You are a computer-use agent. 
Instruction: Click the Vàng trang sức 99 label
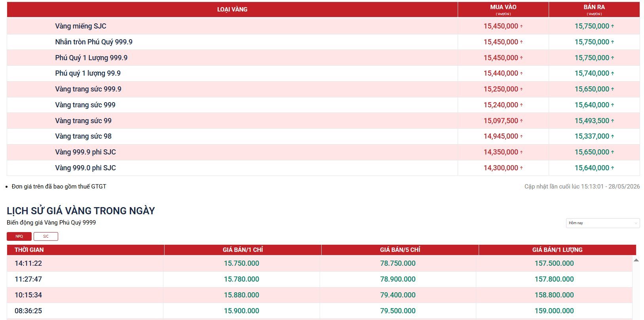tap(83, 121)
